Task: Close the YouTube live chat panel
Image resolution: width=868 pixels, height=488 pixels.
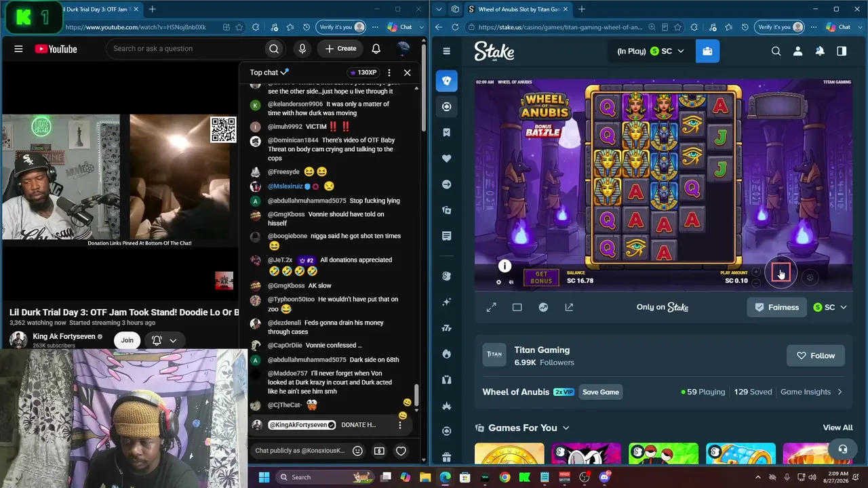Action: 407,73
